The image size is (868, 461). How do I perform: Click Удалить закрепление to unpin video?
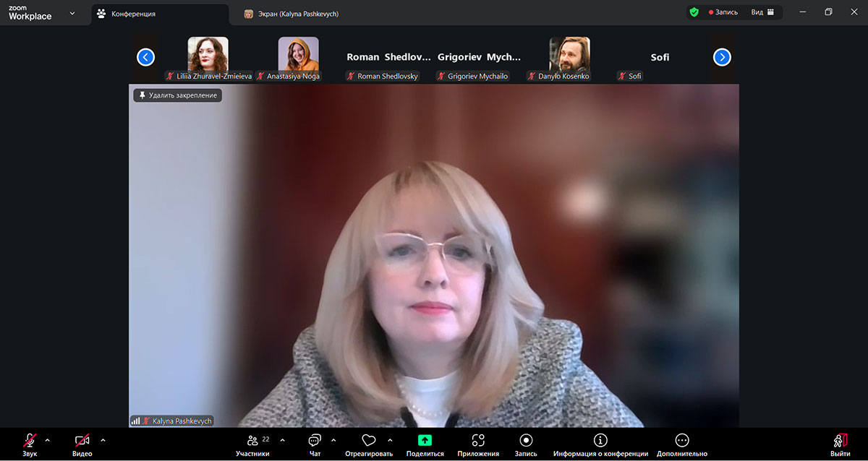[x=177, y=95]
